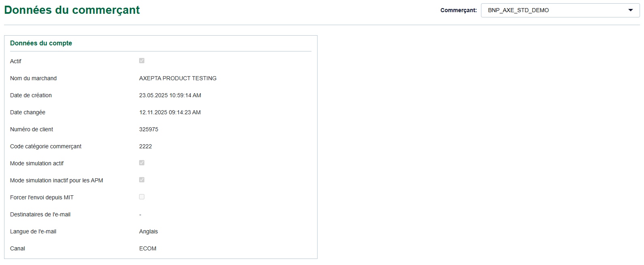Click the Données du compte section header

(x=41, y=43)
